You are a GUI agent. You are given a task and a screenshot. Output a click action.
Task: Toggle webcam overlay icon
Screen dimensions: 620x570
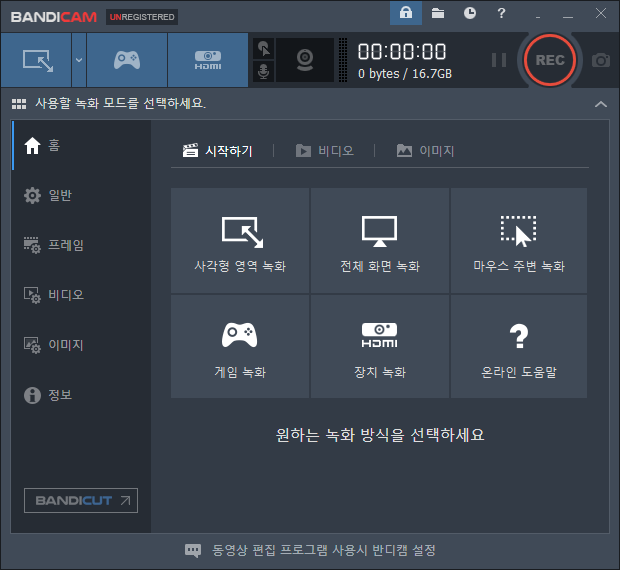(305, 60)
